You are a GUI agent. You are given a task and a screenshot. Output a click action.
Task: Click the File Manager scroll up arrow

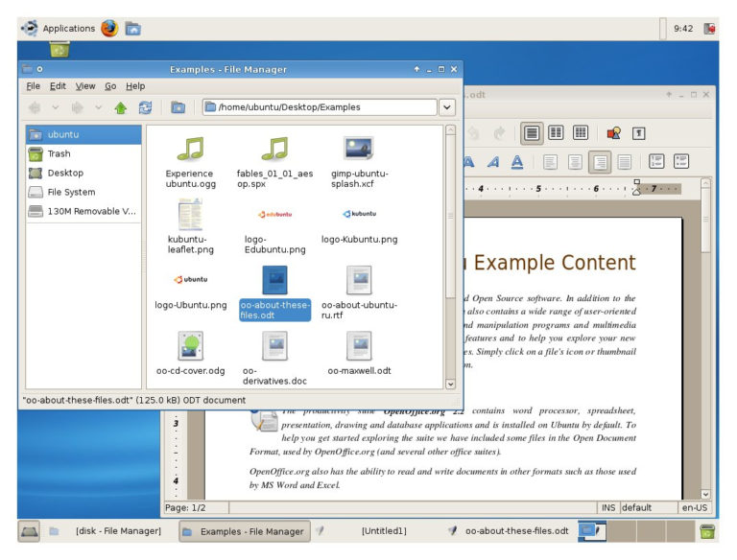(450, 129)
